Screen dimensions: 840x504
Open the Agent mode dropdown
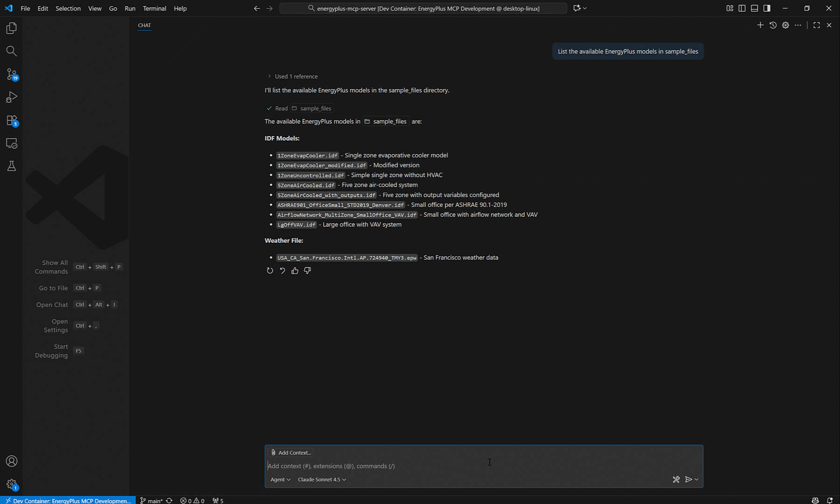coord(280,479)
